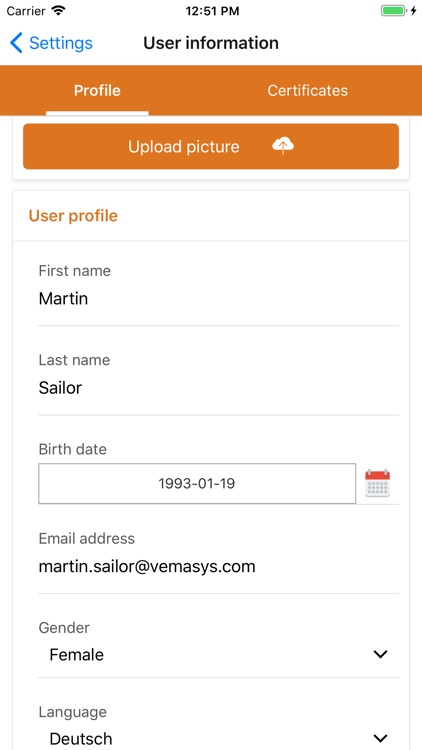
Task: Tap the battery icon in status bar
Action: [x=394, y=11]
